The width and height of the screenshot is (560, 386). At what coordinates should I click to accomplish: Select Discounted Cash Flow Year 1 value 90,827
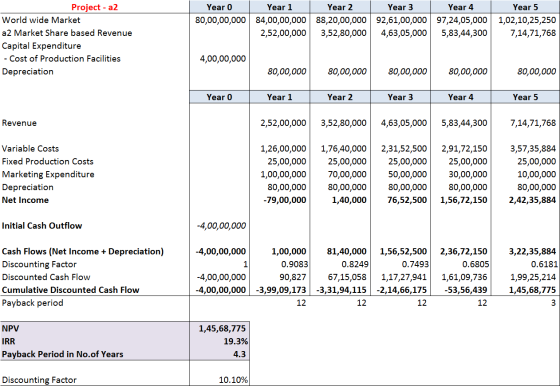coord(292,277)
